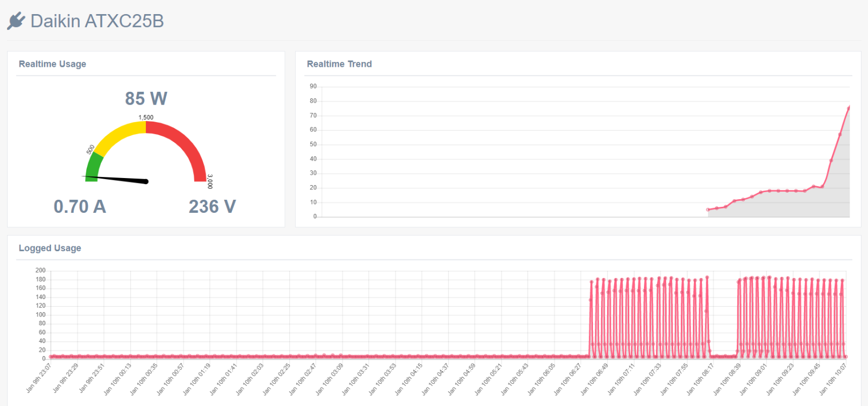Click the Jan 9th 23:07 time label

[39, 378]
